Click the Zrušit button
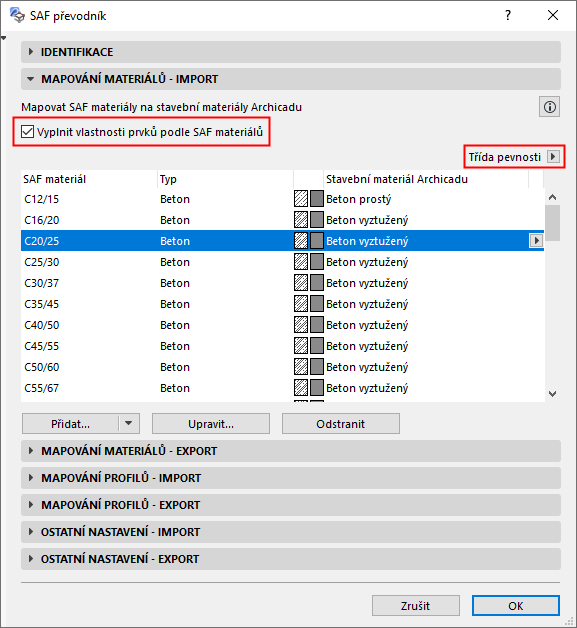Image resolution: width=577 pixels, height=628 pixels. [416, 606]
